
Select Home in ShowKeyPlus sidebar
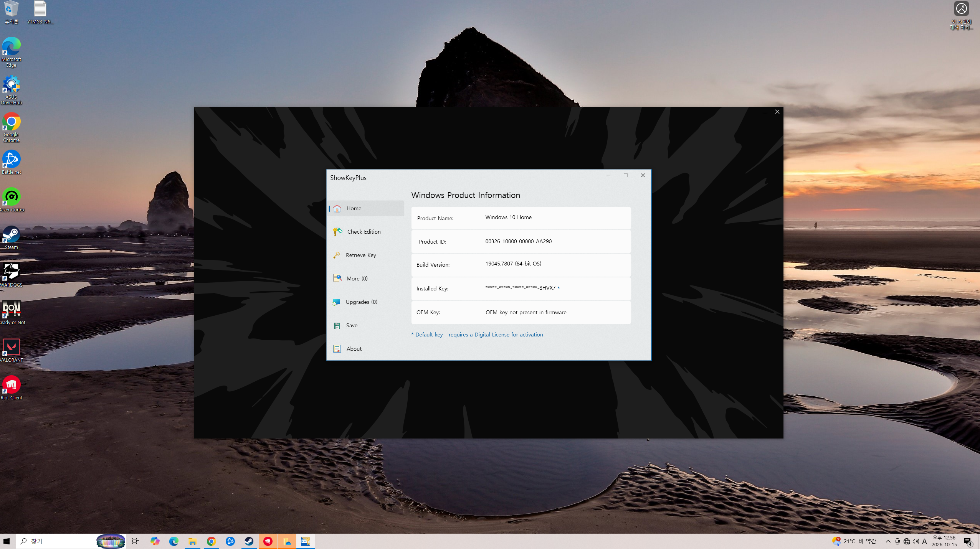(366, 208)
